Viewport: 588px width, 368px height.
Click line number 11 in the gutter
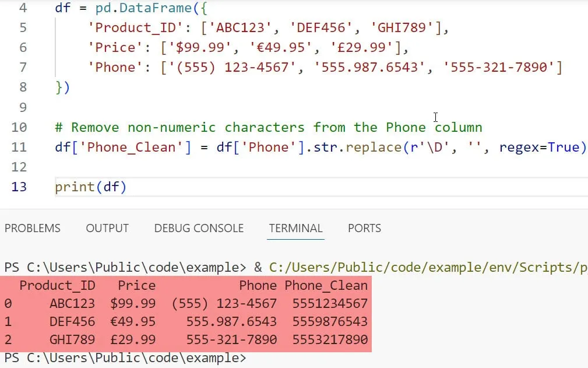point(19,147)
